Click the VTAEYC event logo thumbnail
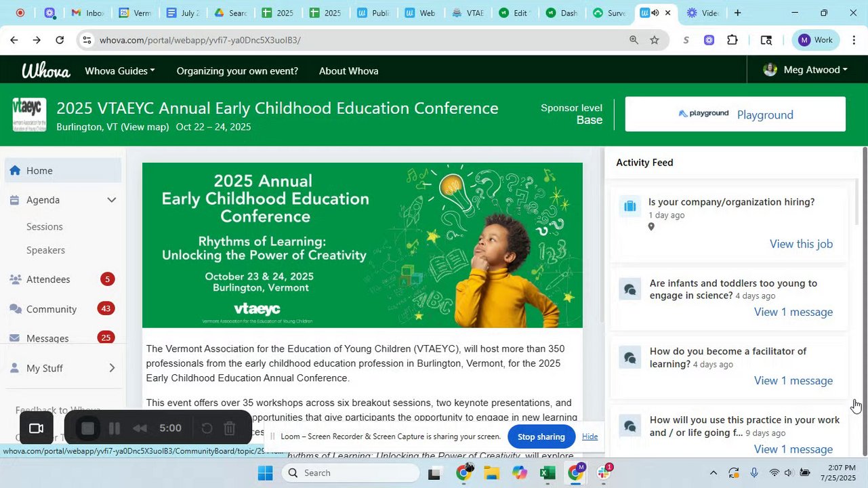Viewport: 868px width, 488px height. [x=29, y=115]
